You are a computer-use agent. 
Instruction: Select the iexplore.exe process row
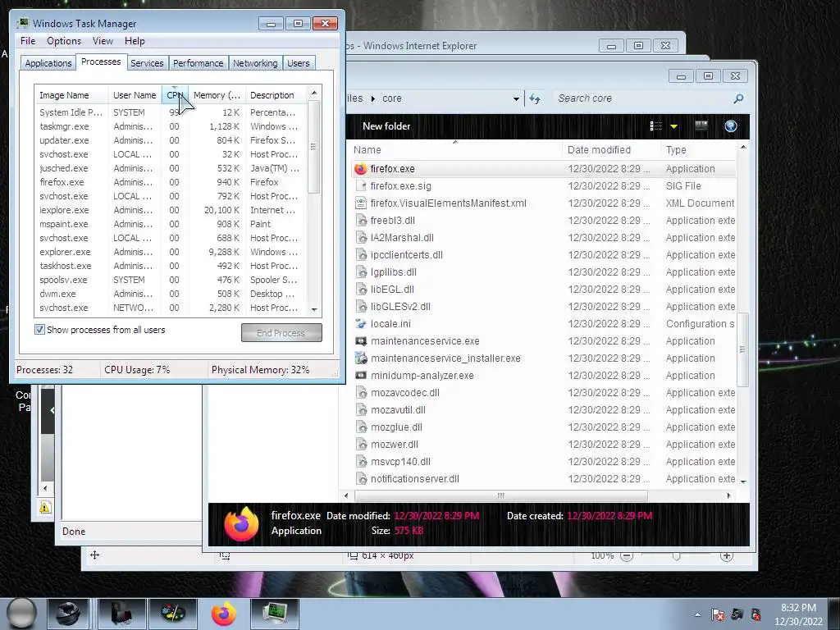(171, 210)
